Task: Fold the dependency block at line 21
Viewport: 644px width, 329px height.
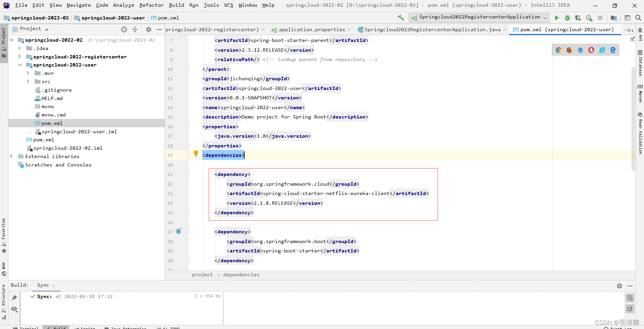Action: pos(188,175)
